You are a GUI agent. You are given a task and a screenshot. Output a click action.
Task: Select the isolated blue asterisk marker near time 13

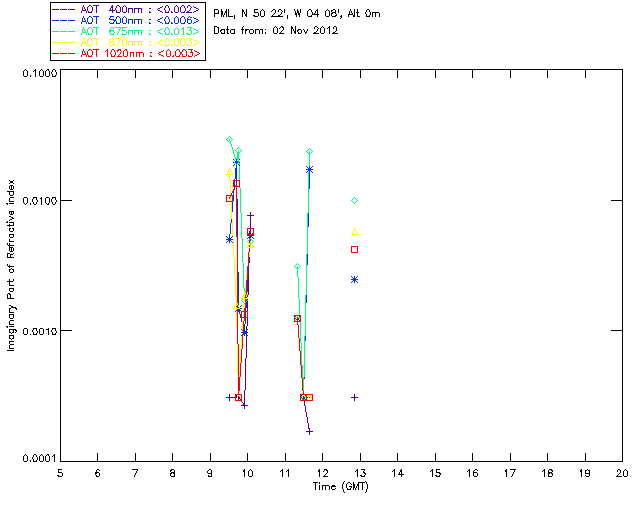(355, 280)
